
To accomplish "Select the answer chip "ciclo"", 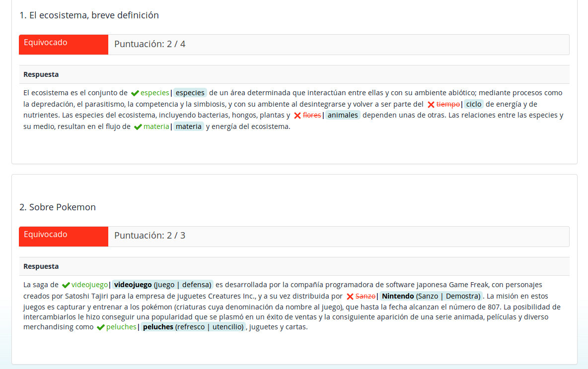I will pos(473,104).
